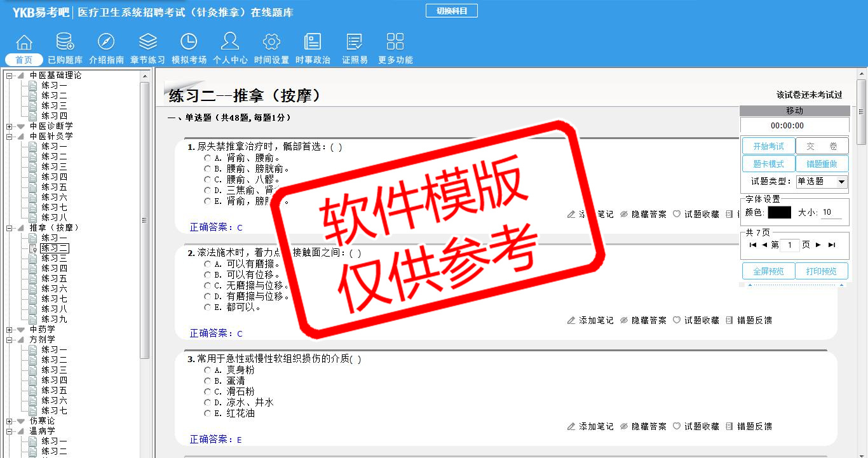Image resolution: width=868 pixels, height=458 pixels.
Task: Expand the 中医诊断学 tree node
Action: pyautogui.click(x=10, y=126)
